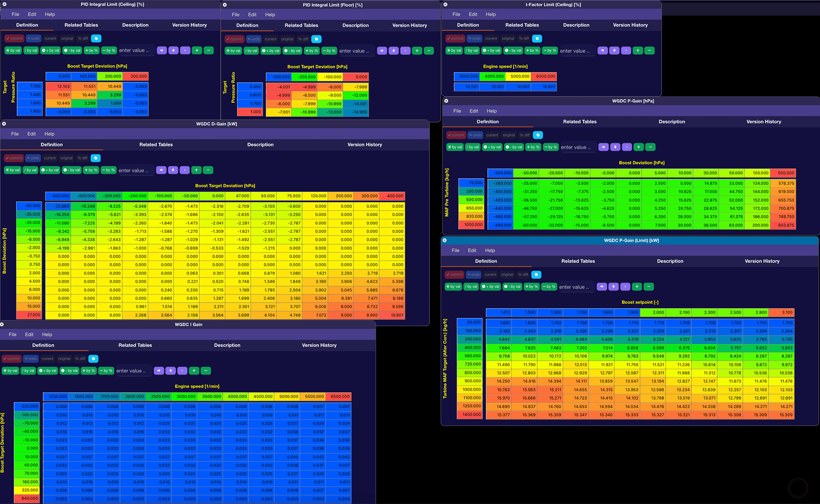The height and width of the screenshot is (504, 820).
Task: Click the small triangle button in WGDC D-Gain
Action: [185, 170]
